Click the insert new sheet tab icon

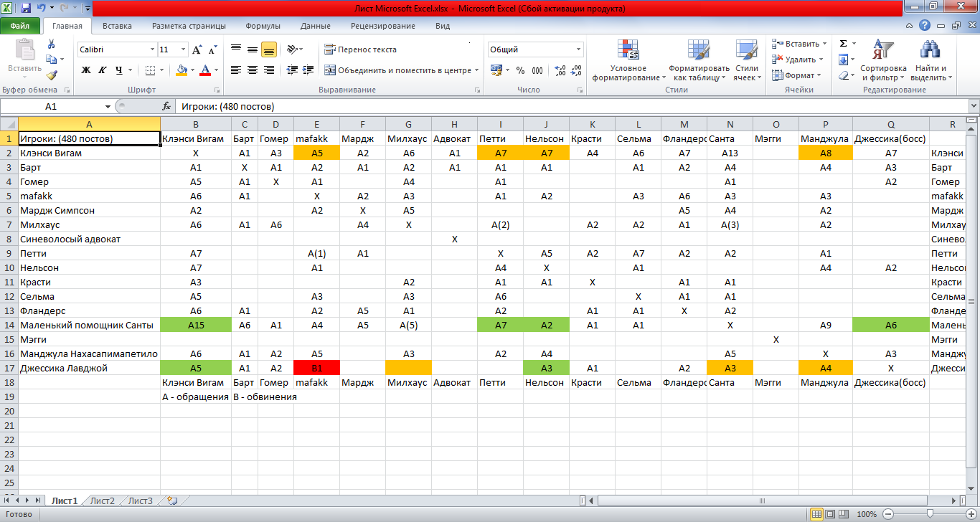coord(171,500)
